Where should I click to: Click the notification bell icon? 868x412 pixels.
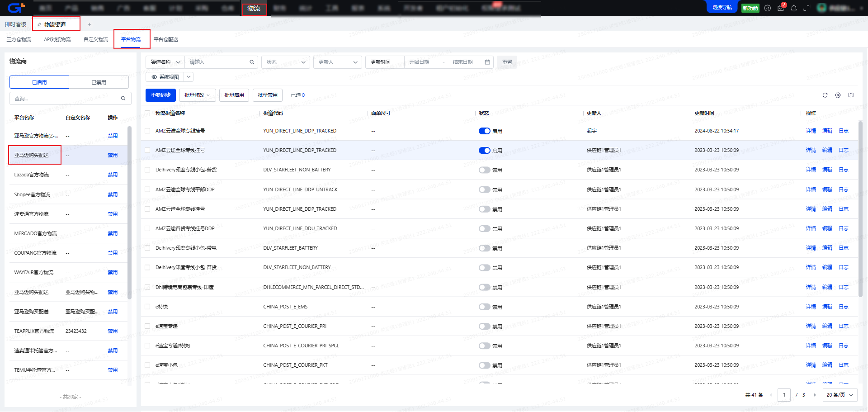(793, 8)
